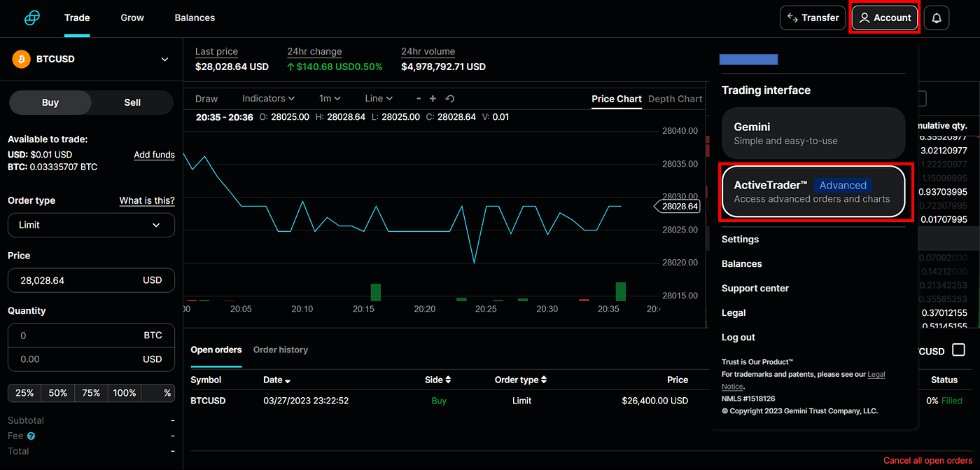This screenshot has width=980, height=470.
Task: Select Log out from account menu
Action: [x=738, y=337]
